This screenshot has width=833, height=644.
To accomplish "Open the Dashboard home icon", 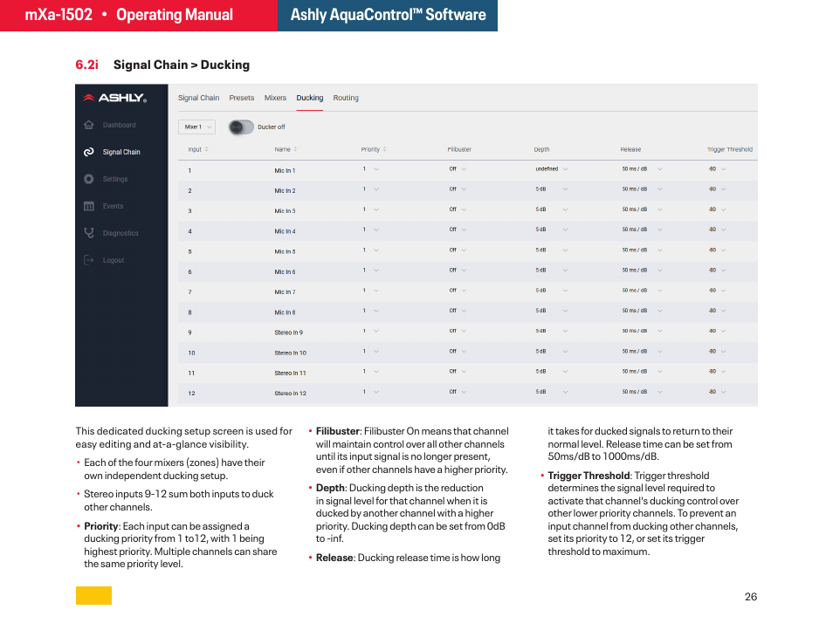I will click(89, 125).
